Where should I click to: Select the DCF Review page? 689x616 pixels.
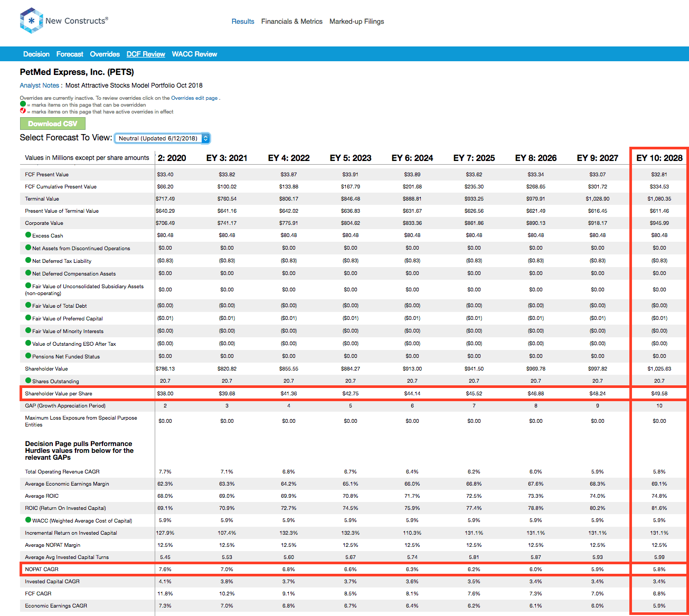tap(146, 54)
